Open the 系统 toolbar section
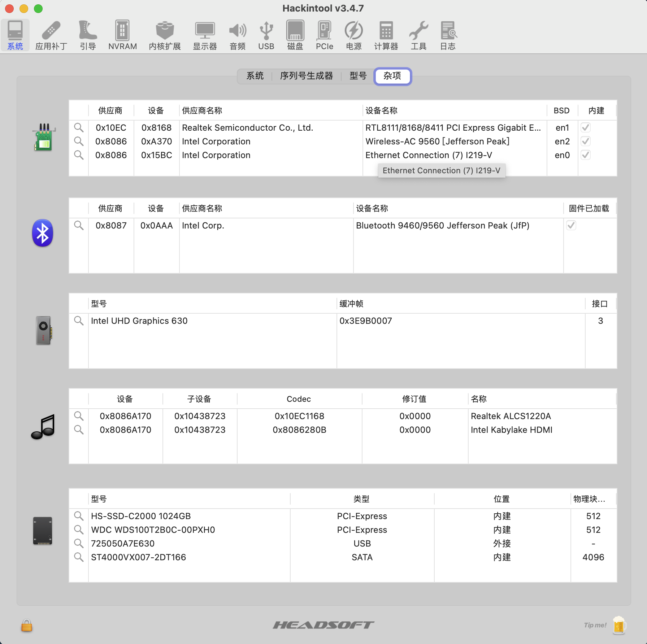647x644 pixels. (15, 35)
